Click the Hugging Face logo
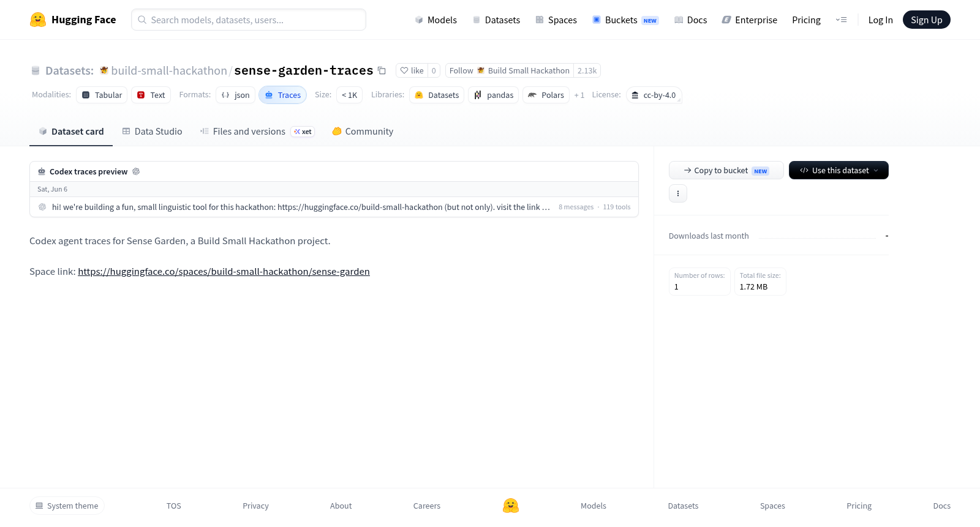This screenshot has height=527, width=980. 73,20
